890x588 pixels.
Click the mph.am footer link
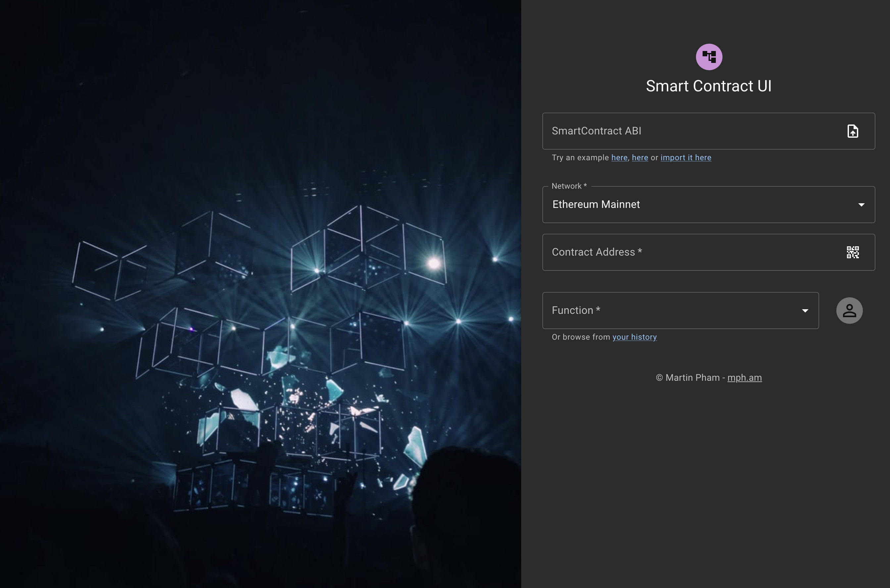point(744,377)
